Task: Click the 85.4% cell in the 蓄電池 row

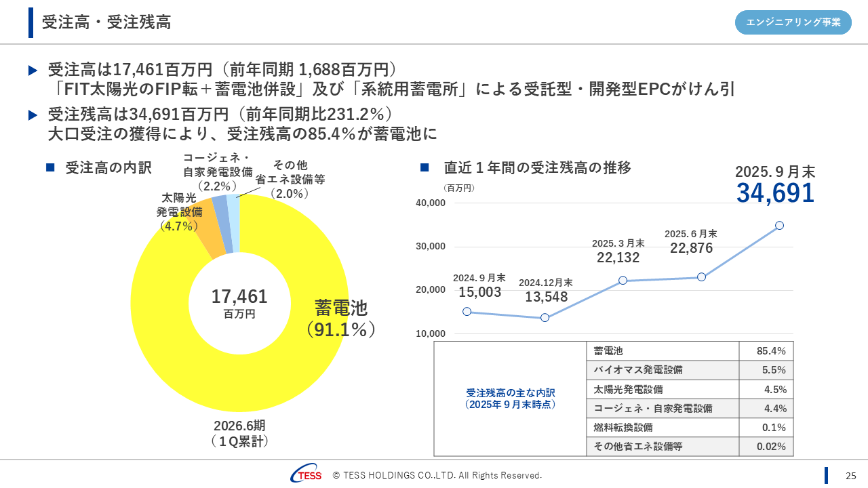Action: click(766, 351)
